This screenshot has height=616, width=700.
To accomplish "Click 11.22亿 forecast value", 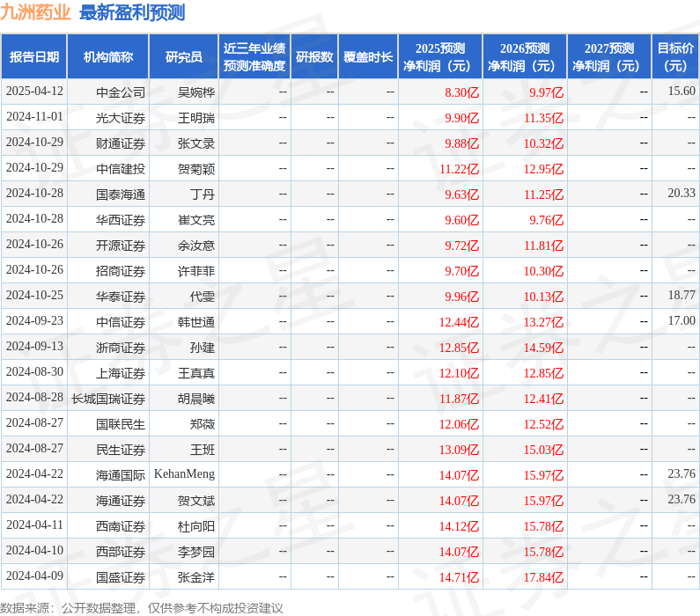I will coord(459,169).
